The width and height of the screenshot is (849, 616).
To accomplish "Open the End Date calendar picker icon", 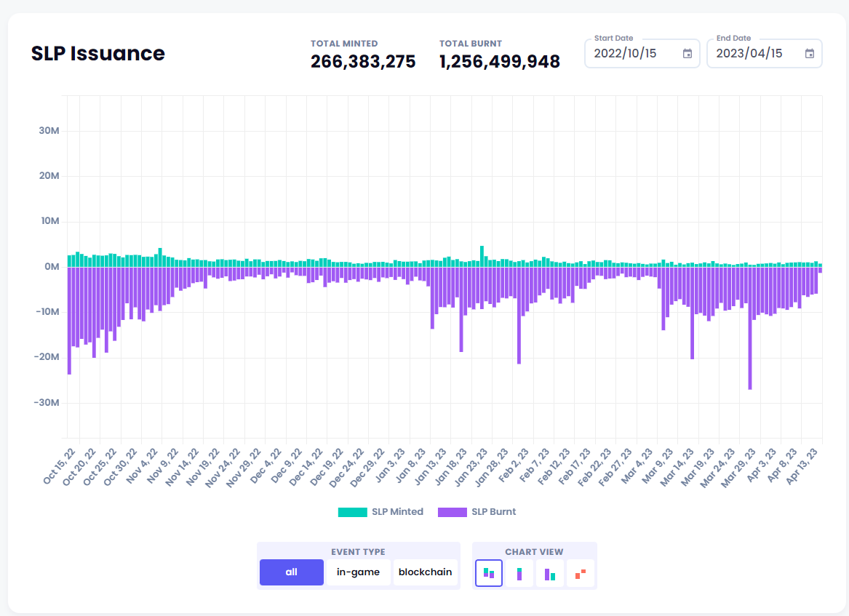I will tap(810, 54).
